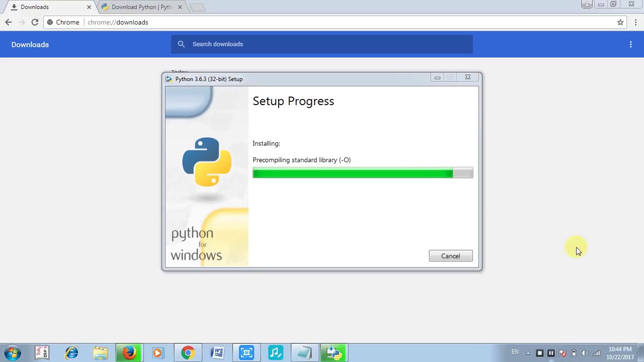Show hidden system tray icons
644x362 pixels.
tap(528, 353)
